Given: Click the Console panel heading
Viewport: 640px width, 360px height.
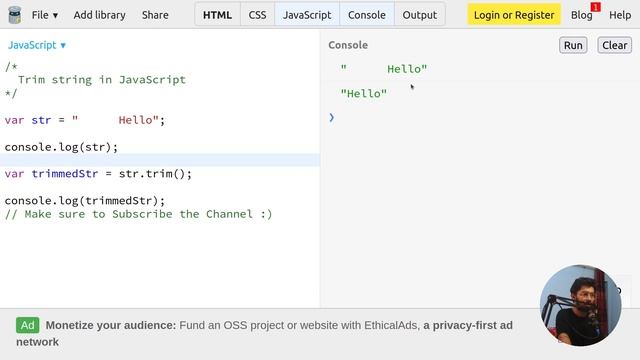Looking at the screenshot, I should coord(348,45).
